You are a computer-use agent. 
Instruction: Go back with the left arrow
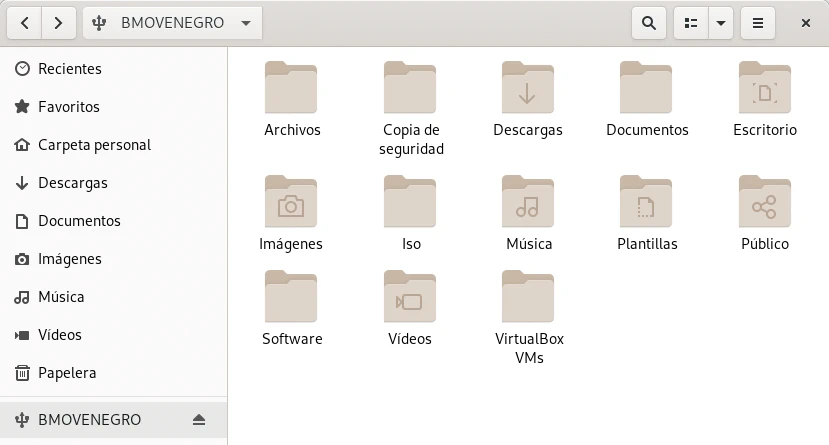25,22
